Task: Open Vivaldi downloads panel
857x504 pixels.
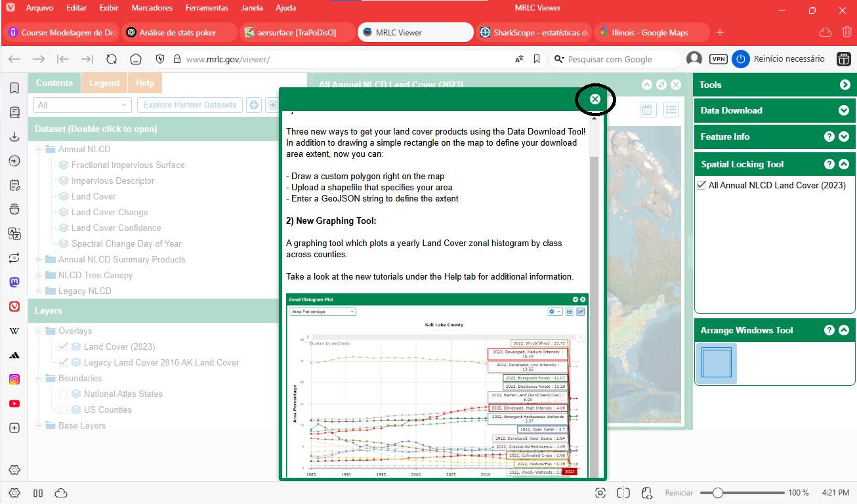Action: (14, 136)
